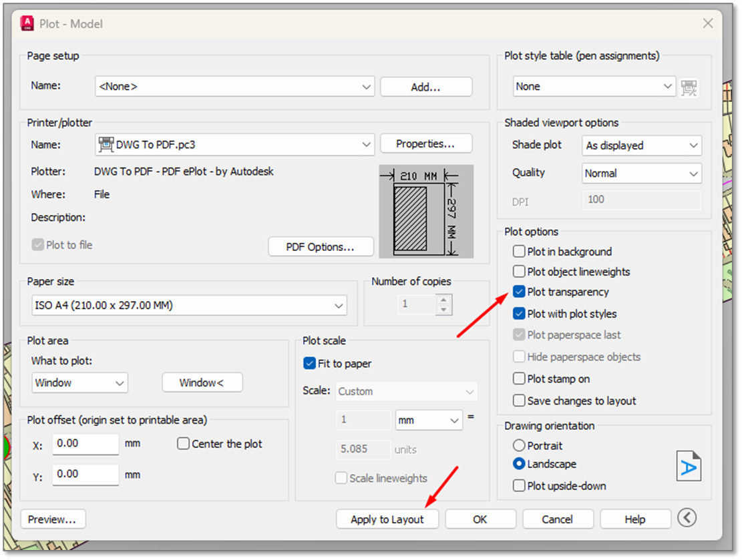
Task: Click the Preview button
Action: (x=53, y=519)
